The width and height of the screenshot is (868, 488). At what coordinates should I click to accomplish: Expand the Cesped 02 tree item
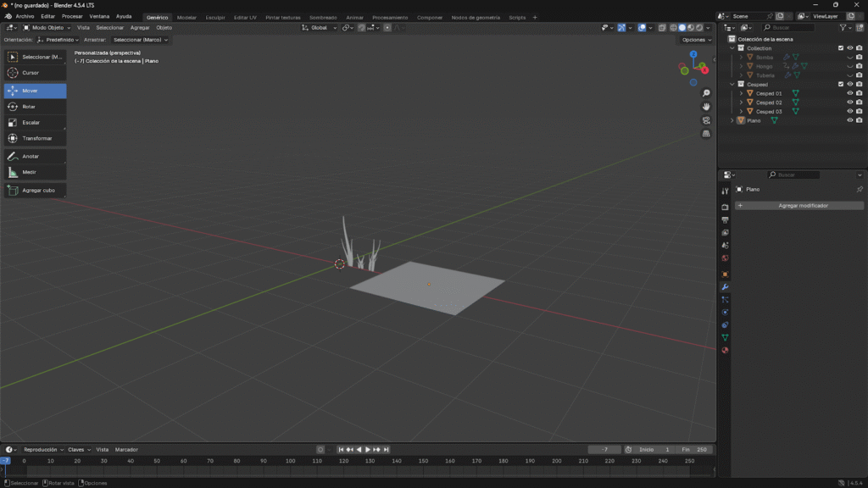pyautogui.click(x=741, y=103)
